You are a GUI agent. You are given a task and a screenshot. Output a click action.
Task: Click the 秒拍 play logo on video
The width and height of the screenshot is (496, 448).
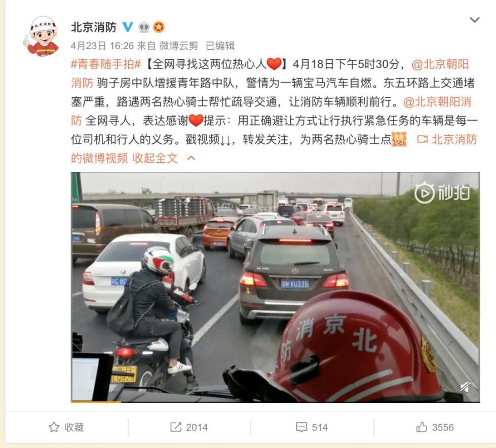(442, 192)
